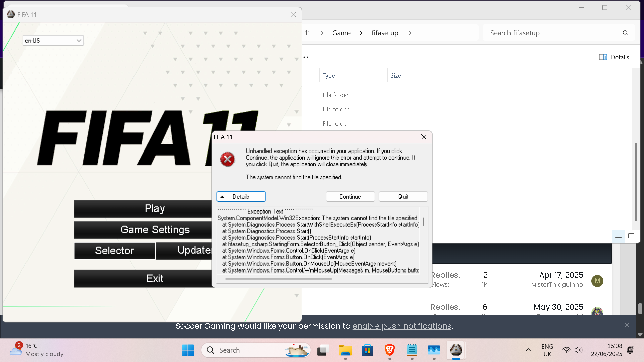Open the en-US language dropdown

coord(53,41)
